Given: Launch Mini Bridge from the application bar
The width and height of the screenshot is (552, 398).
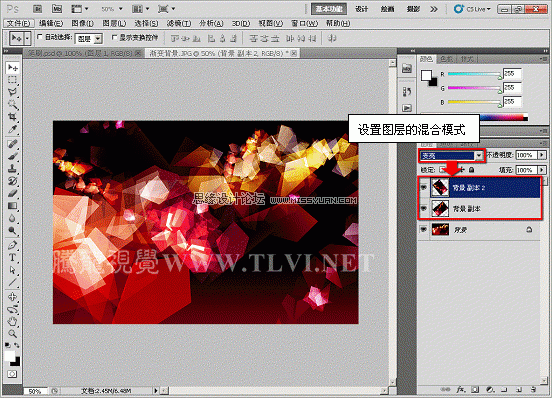Looking at the screenshot, I should coord(57,9).
